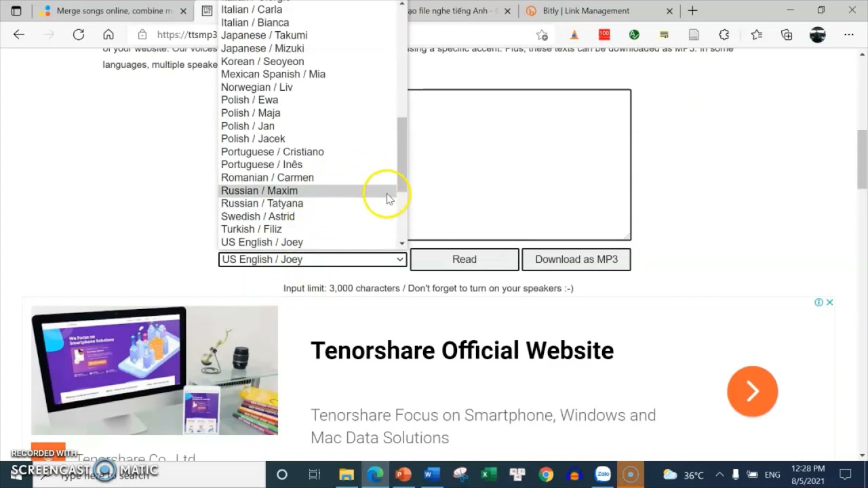Click the page vertical scrollbar thumb
Viewport: 868px width, 488px height.
862,159
